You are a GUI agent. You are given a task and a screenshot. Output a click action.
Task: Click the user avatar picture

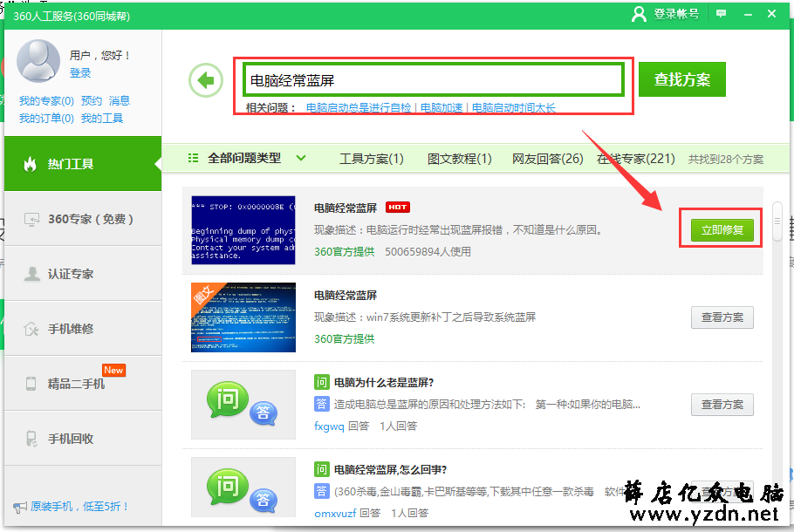38,61
